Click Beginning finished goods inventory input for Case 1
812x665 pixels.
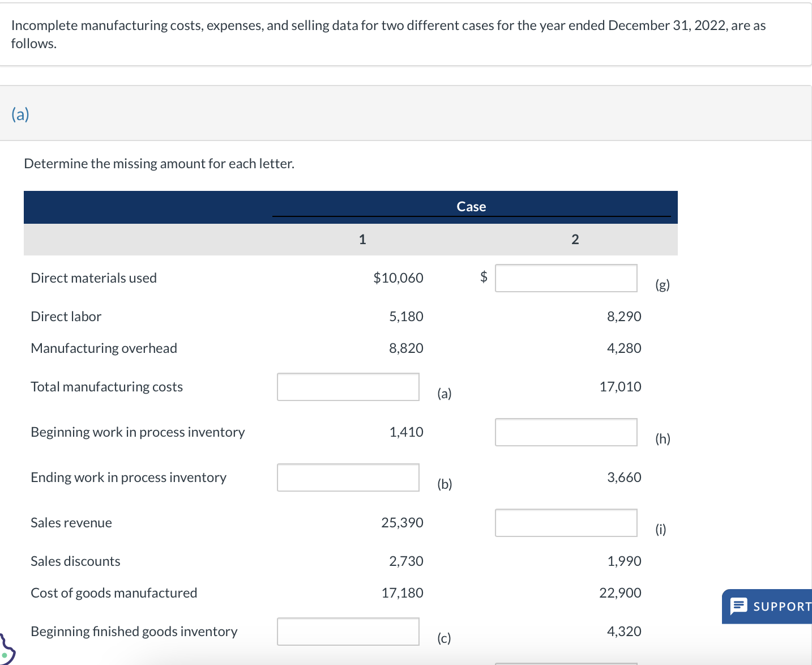click(348, 632)
